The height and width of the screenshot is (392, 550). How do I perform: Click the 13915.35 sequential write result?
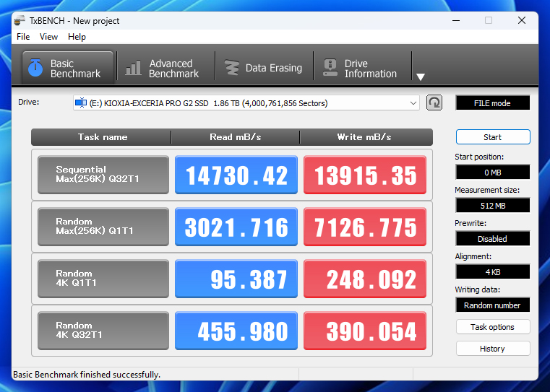tap(365, 175)
